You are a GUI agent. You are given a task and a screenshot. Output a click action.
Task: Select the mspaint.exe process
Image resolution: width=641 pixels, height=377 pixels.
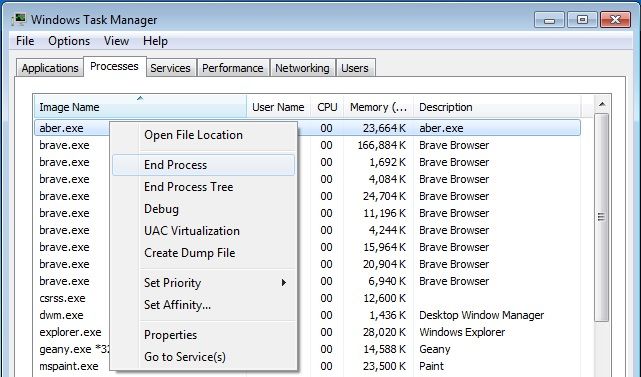(307, 366)
